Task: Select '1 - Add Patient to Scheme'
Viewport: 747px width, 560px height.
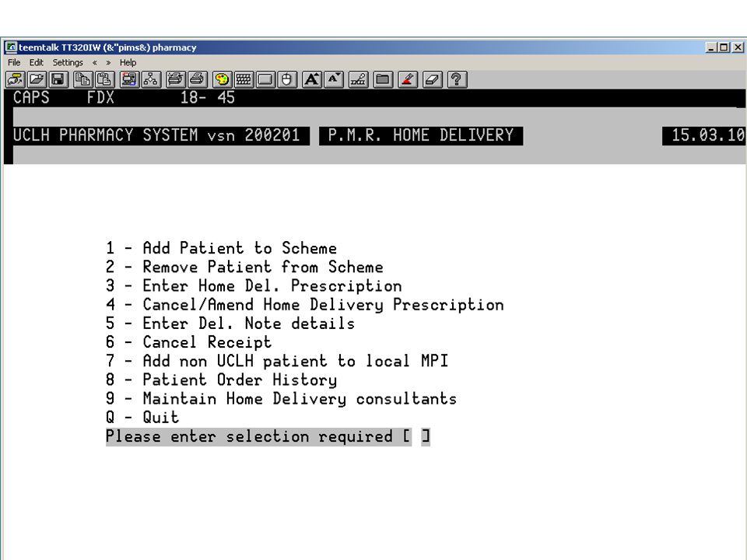Action: coord(221,248)
